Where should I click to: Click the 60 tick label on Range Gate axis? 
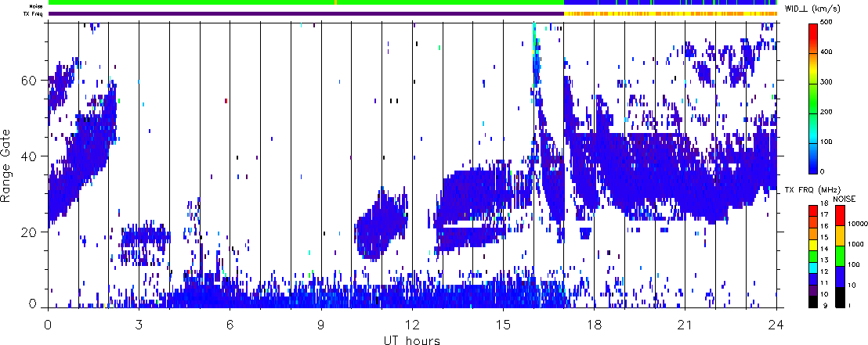[30, 81]
